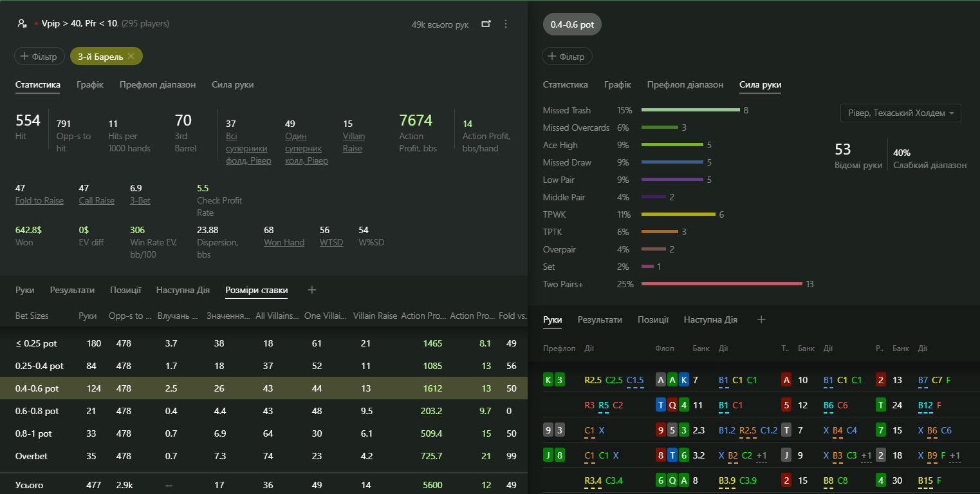Screen dimensions: 980x494
Task: Open Префлоп діапазон tab in the 3-й Барель panel
Action: coord(158,84)
